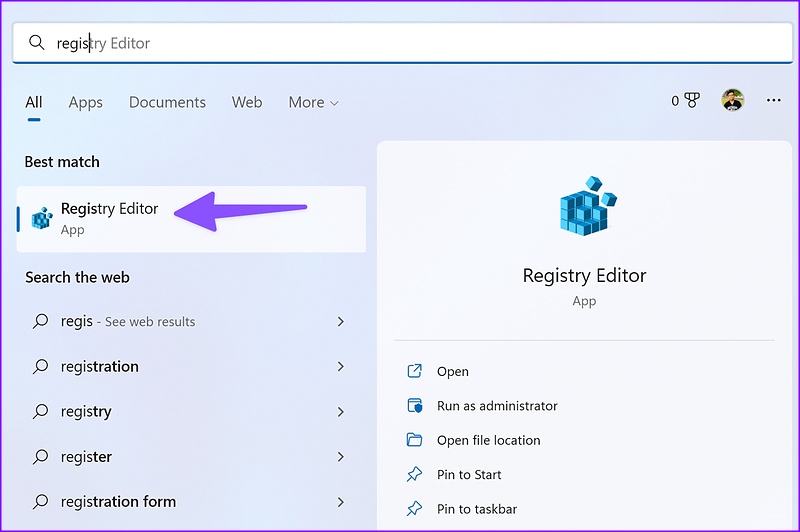The width and height of the screenshot is (800, 532).
Task: Open the three-dot options menu
Action: coord(773,100)
